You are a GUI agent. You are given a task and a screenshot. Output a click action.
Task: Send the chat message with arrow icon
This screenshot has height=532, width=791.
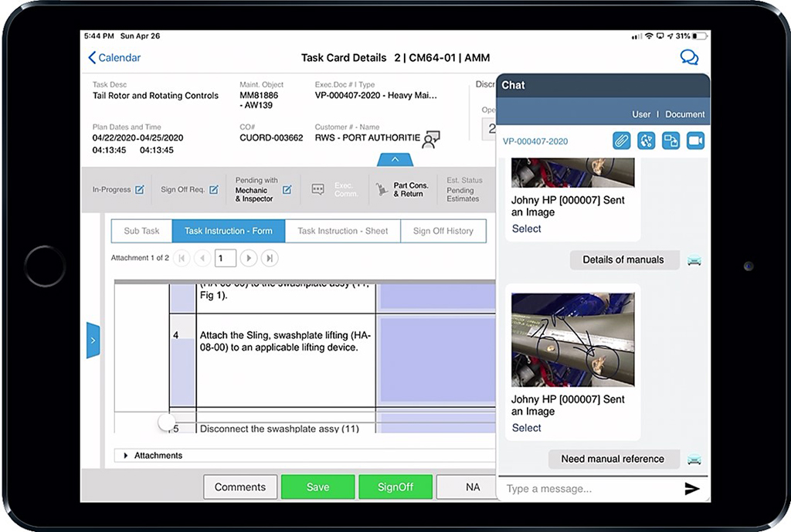pyautogui.click(x=692, y=488)
